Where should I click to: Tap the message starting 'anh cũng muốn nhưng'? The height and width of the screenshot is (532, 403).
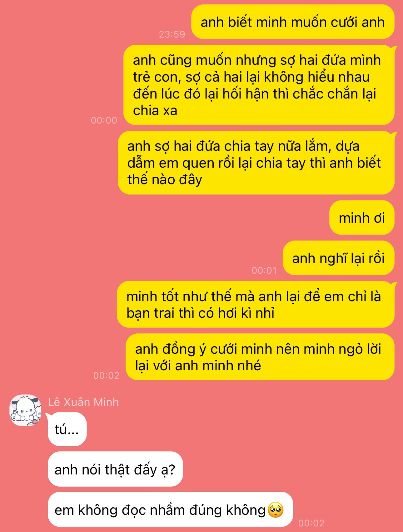[x=259, y=85]
